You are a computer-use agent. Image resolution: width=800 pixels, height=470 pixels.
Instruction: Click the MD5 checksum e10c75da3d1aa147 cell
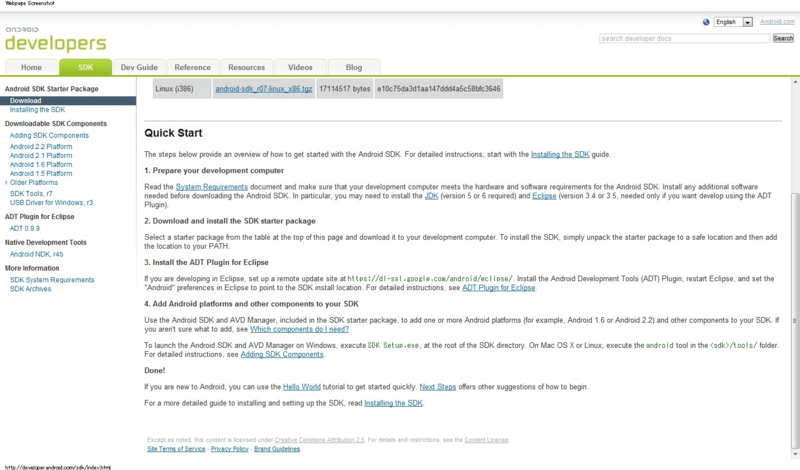pos(439,88)
